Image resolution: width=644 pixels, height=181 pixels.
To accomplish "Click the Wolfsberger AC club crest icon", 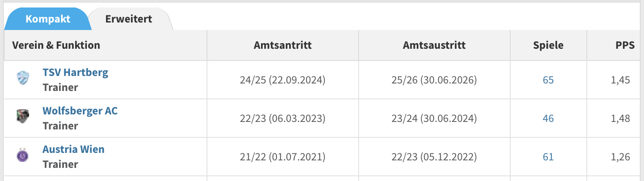I will [x=23, y=116].
